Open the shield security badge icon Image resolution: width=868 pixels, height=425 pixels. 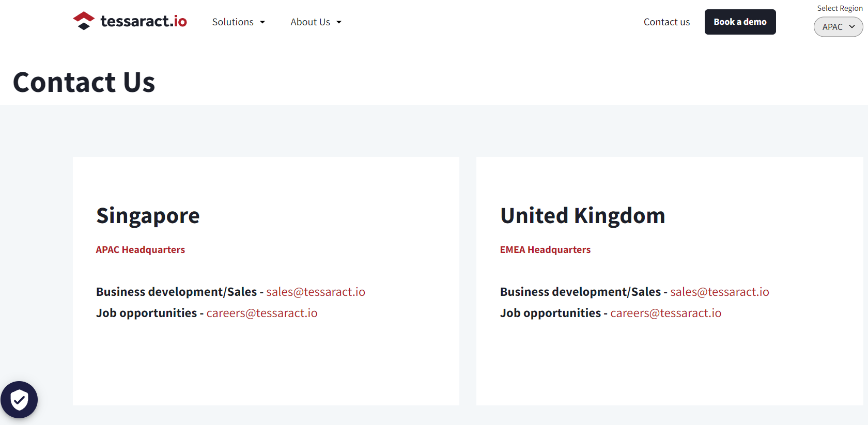(x=19, y=400)
